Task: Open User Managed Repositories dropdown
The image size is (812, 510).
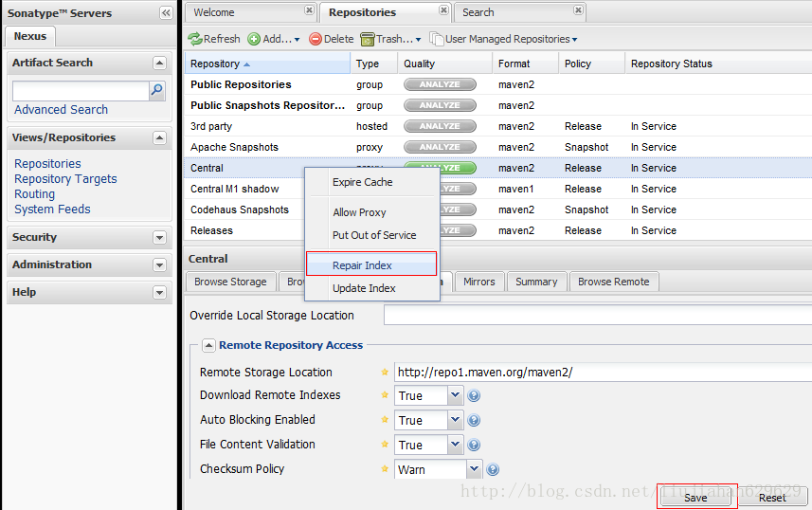Action: pyautogui.click(x=504, y=39)
